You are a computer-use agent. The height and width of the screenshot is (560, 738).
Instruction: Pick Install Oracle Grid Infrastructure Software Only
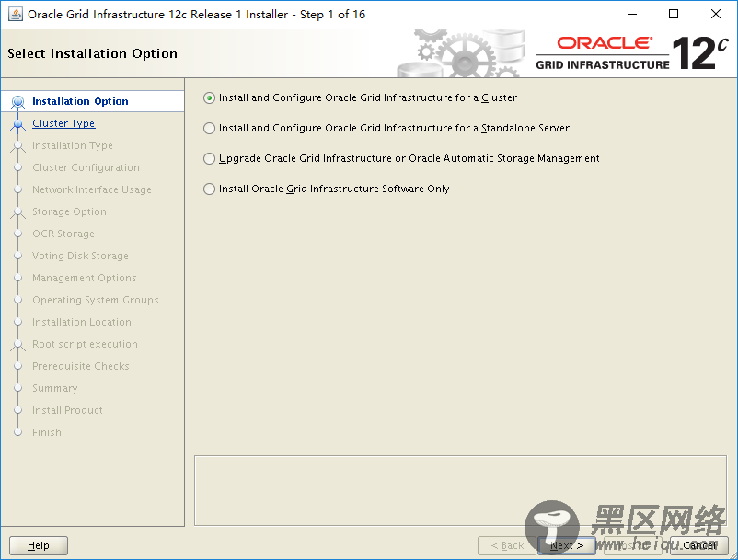coord(210,189)
